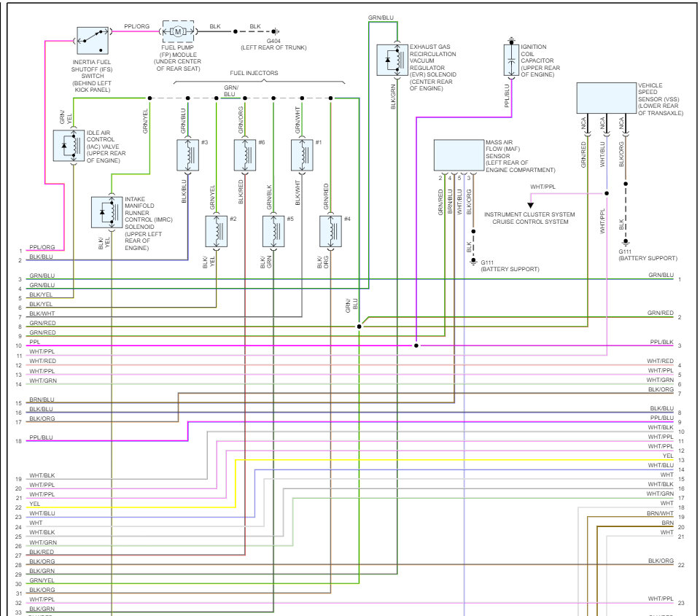Select the fuel pump motor symbol
700x616 pixels.
click(178, 31)
